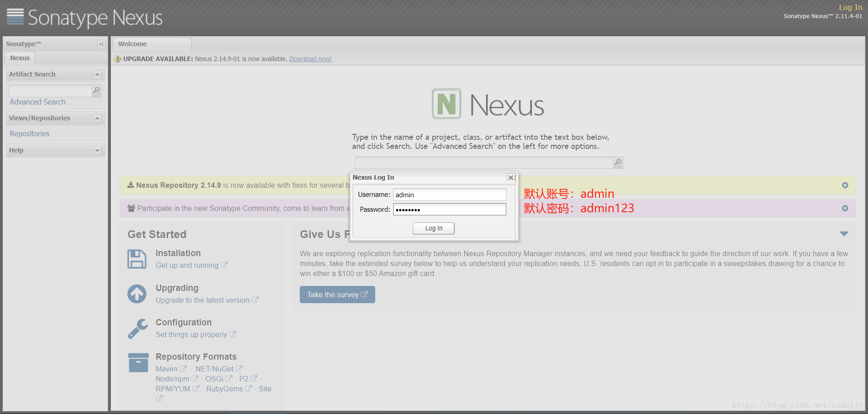Dismiss the Nexus Repository 2.14.9 notice
Image resolution: width=868 pixels, height=414 pixels.
845,185
